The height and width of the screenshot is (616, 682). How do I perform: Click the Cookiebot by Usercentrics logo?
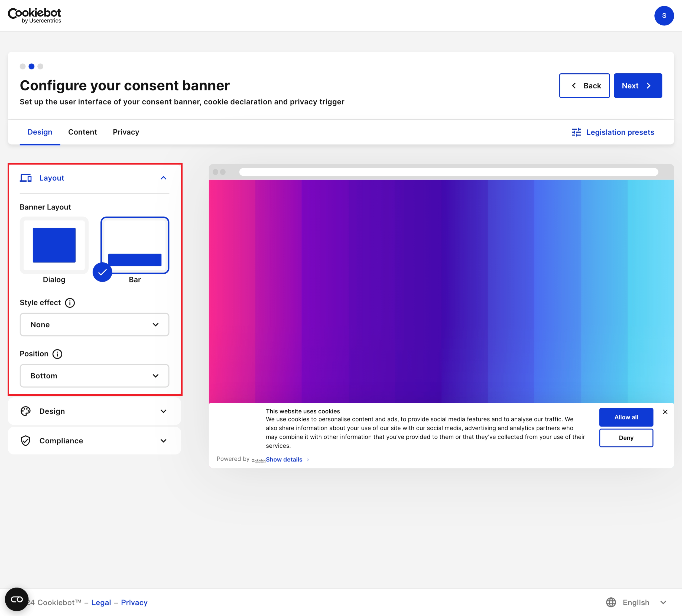[34, 15]
